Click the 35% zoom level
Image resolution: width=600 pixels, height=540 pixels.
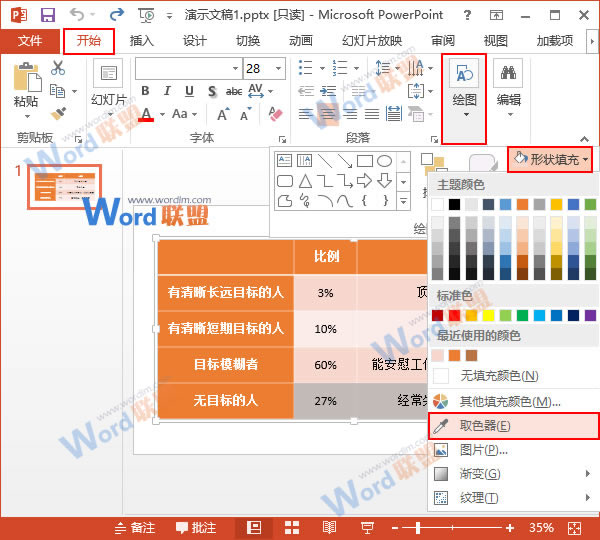pos(541,528)
